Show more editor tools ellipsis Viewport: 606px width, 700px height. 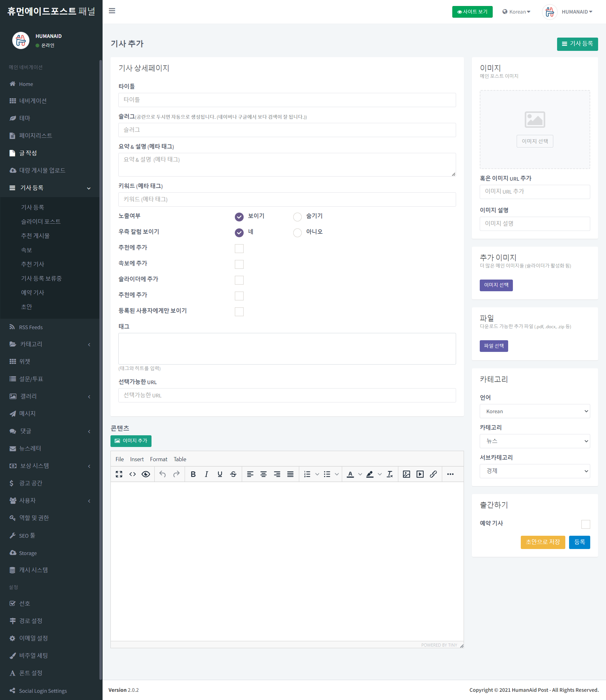pos(450,474)
